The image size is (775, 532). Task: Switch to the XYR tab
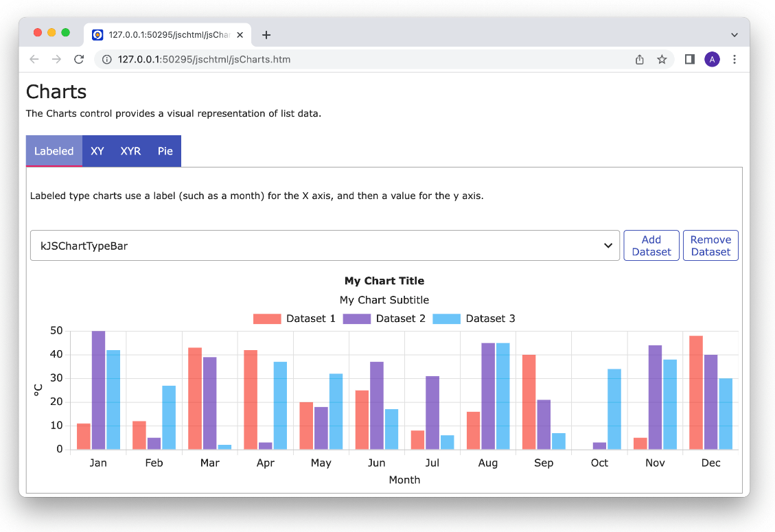pyautogui.click(x=130, y=151)
